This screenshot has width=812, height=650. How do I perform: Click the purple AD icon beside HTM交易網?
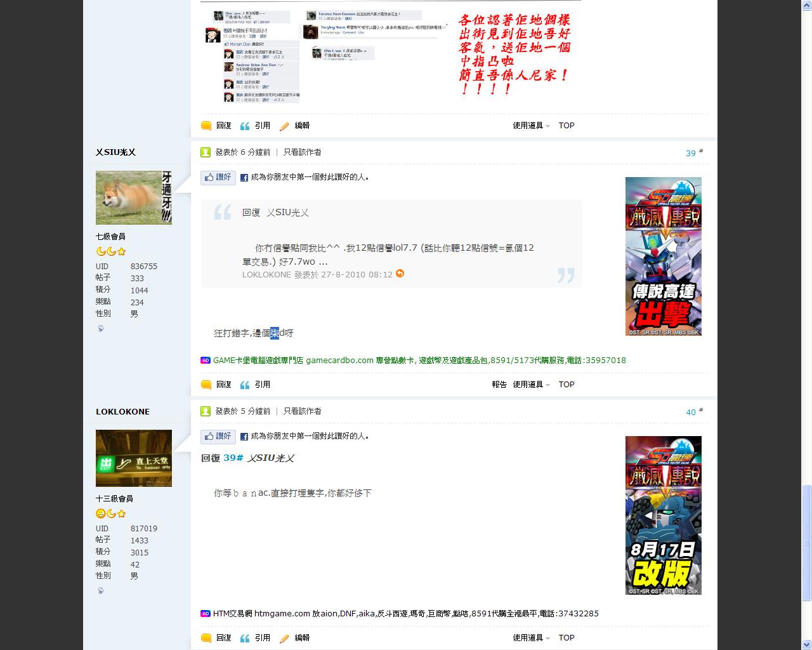pyautogui.click(x=206, y=614)
